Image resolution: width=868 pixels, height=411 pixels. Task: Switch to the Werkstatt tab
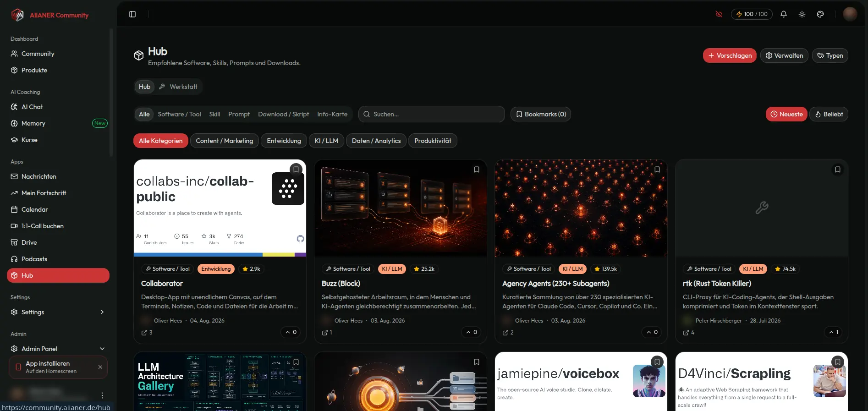point(178,87)
